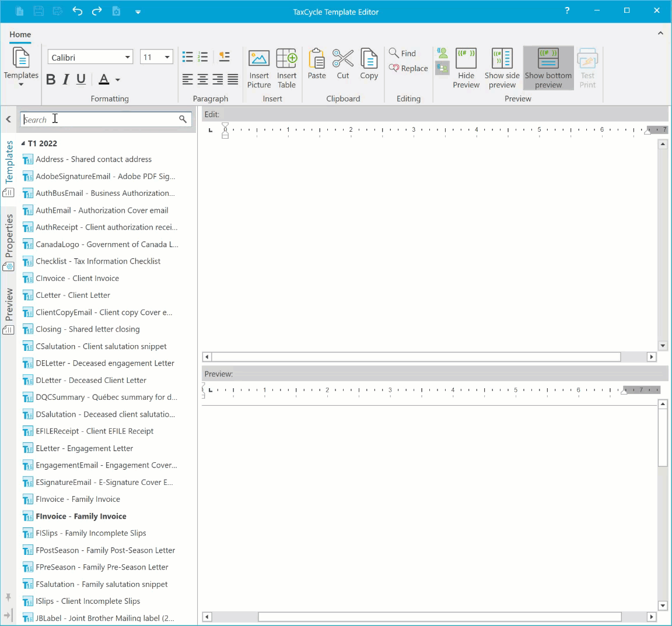Image resolution: width=672 pixels, height=626 pixels.
Task: Toggle Bold formatting
Action: coord(51,79)
